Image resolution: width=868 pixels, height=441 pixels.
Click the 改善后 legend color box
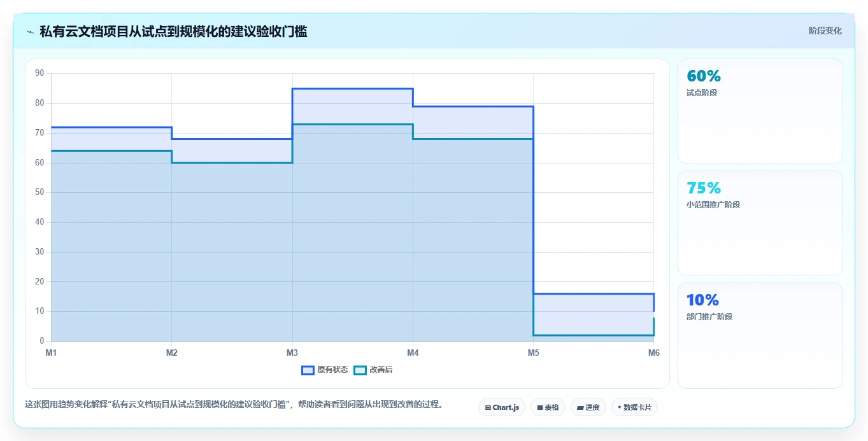pyautogui.click(x=360, y=370)
